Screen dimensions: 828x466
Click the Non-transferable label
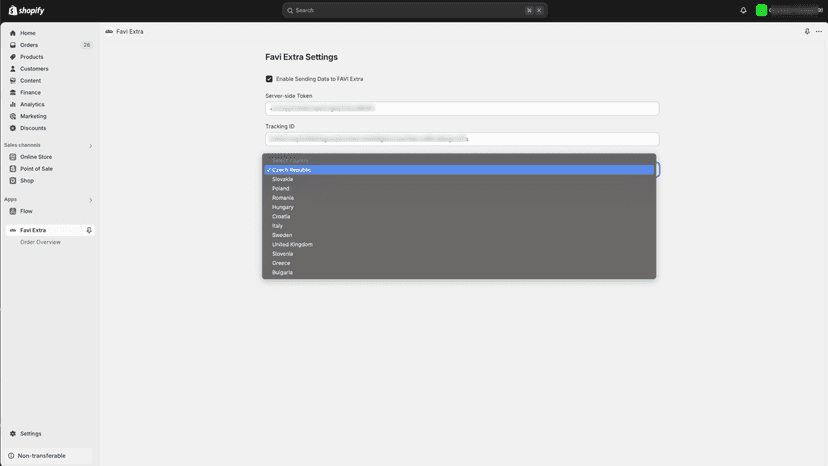tap(42, 455)
